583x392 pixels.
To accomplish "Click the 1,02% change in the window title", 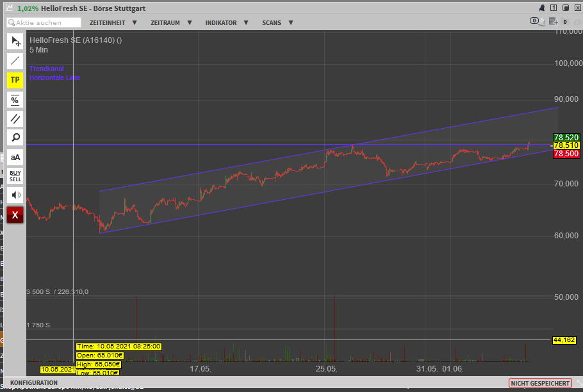I will click(x=28, y=8).
